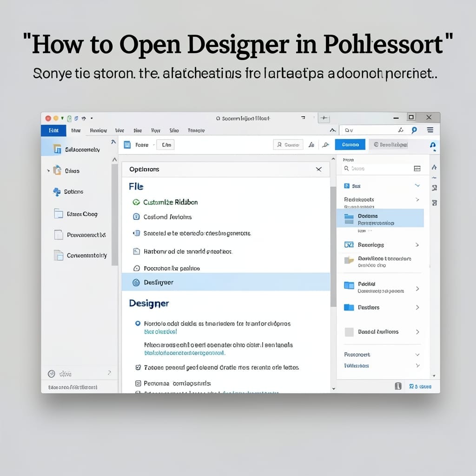
Task: Open the Ctaroc Cbog document
Action: coord(58,214)
